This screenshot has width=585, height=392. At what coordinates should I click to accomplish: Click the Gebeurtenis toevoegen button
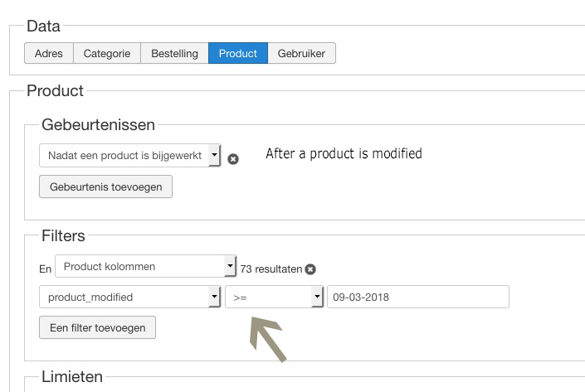click(105, 186)
